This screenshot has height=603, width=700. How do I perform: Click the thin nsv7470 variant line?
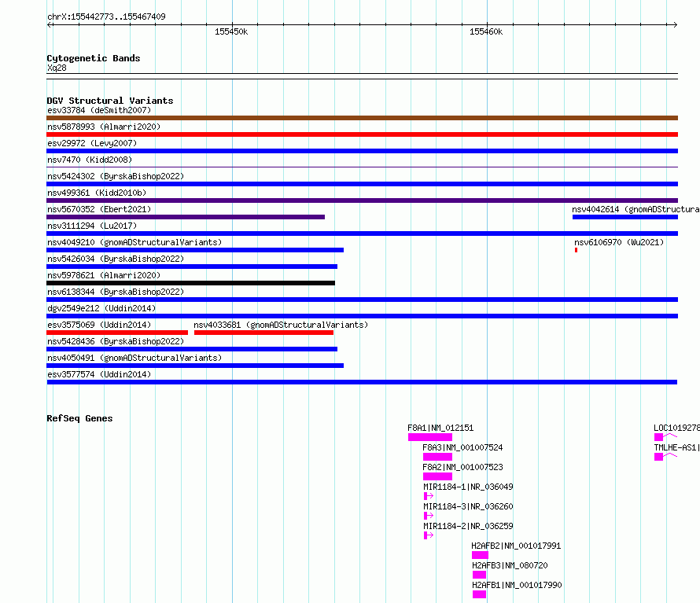(x=362, y=167)
